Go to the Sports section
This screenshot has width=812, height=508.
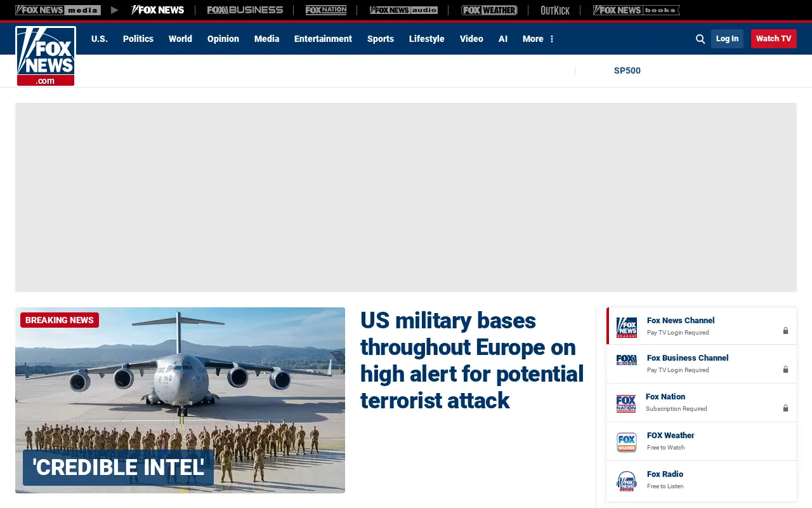click(381, 39)
